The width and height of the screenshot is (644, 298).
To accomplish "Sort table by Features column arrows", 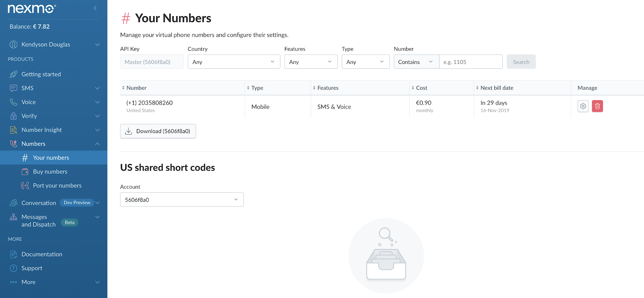I will [314, 88].
